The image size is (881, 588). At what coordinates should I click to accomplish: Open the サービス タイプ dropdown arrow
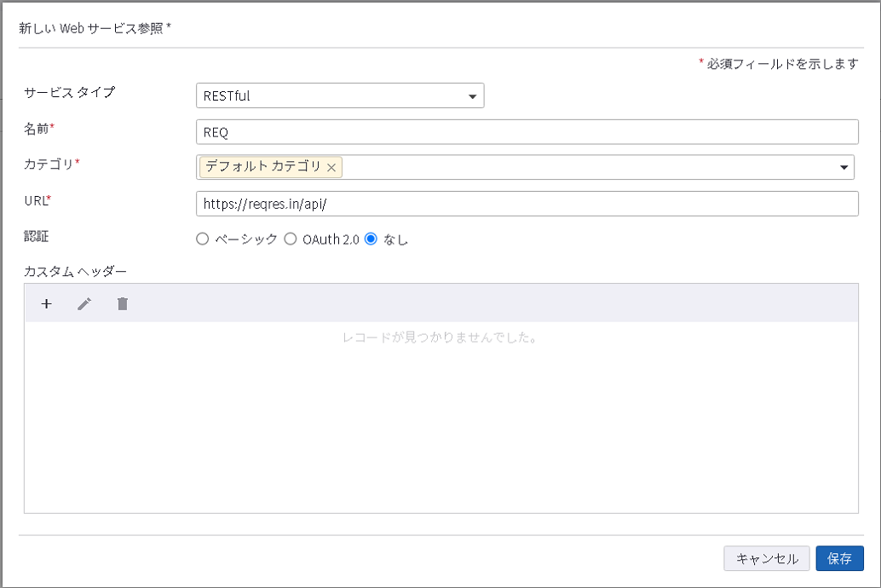pos(471,95)
